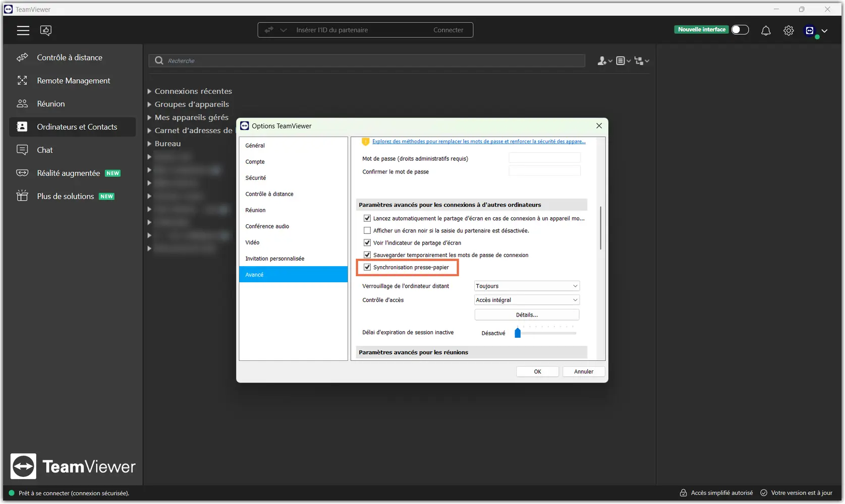Open Remote Management in the sidebar

click(73, 81)
